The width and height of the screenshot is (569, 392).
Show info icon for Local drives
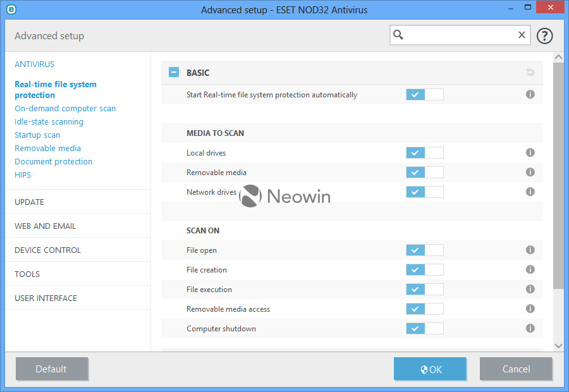pyautogui.click(x=530, y=152)
